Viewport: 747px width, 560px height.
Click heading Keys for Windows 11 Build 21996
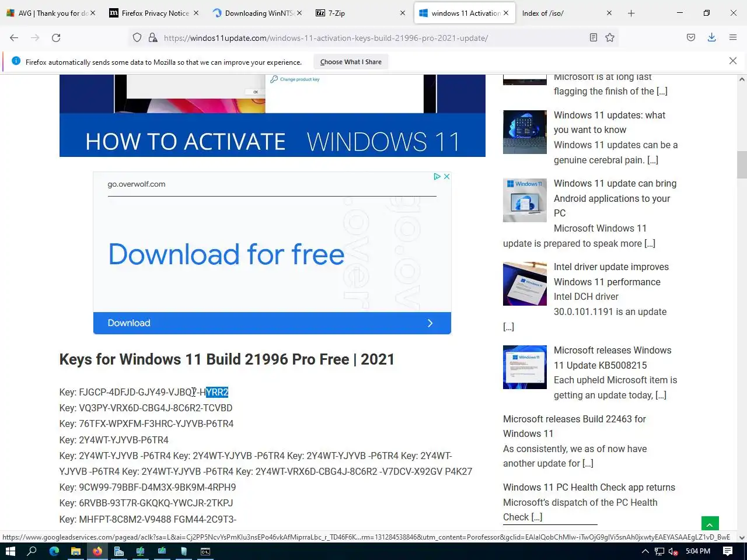tap(227, 359)
